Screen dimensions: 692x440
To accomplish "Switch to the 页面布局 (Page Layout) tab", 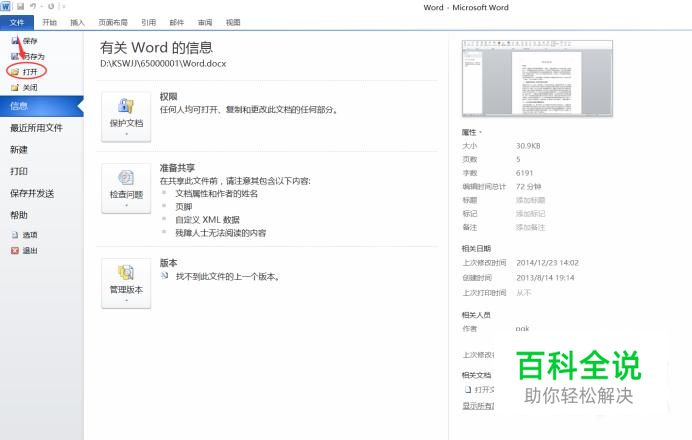I will [x=112, y=22].
